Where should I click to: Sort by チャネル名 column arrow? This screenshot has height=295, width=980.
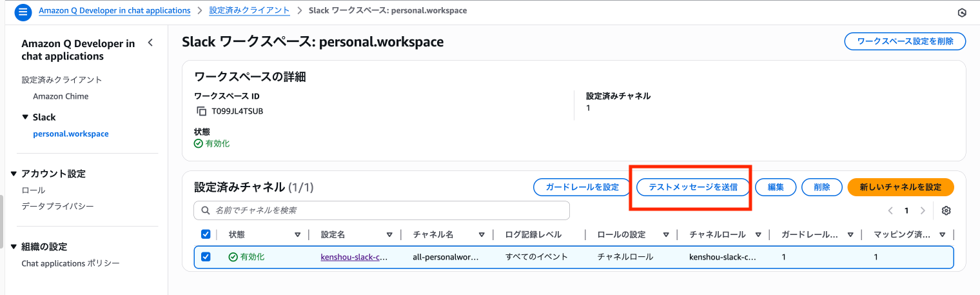coord(482,235)
